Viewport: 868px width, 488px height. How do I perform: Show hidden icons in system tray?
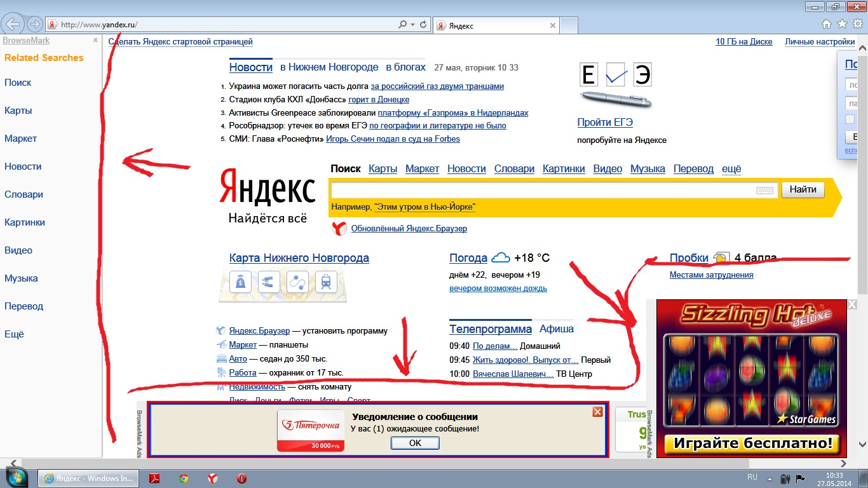[770, 479]
